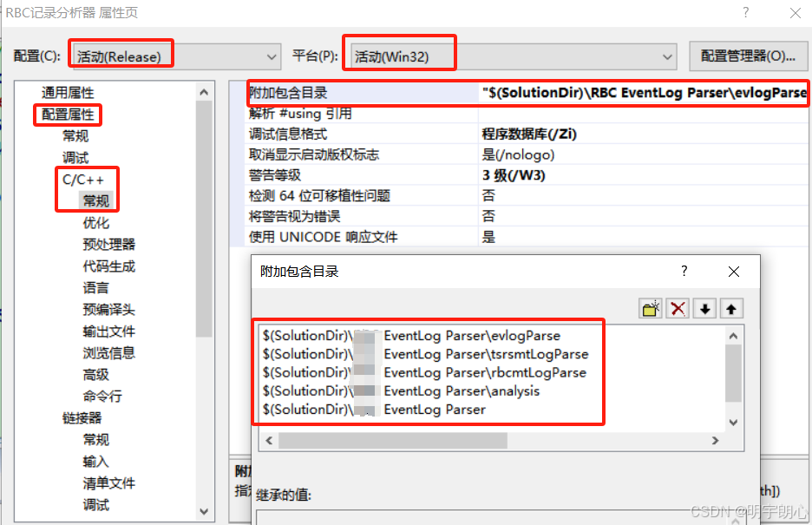Select the analysis directory list entry

point(416,389)
